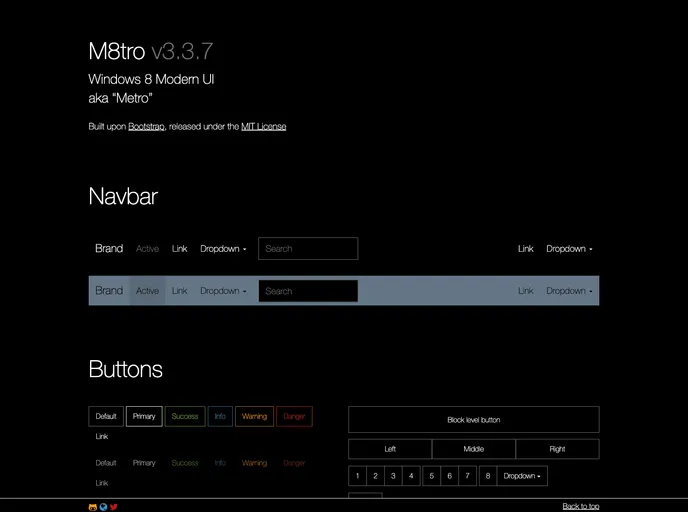Select Active item in the dark navbar
Screen dimensions: 688x512
pos(147,249)
